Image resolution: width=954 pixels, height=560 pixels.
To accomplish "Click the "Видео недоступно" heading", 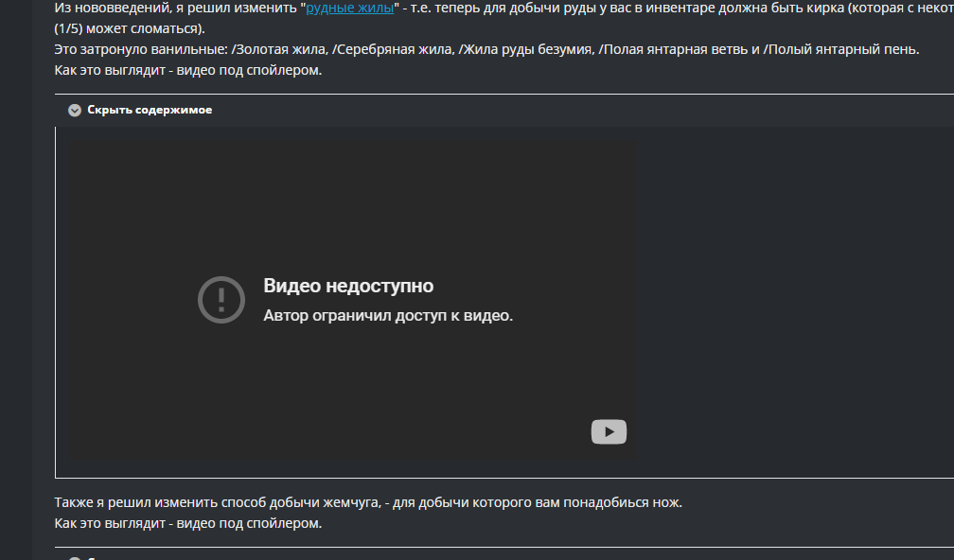I will pyautogui.click(x=348, y=286).
